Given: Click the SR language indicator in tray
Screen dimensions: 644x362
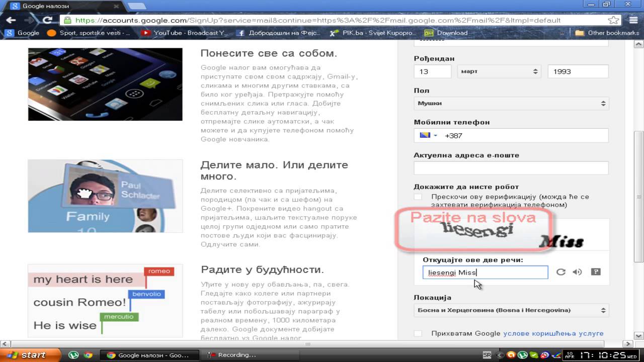Looking at the screenshot, I should pos(487,355).
